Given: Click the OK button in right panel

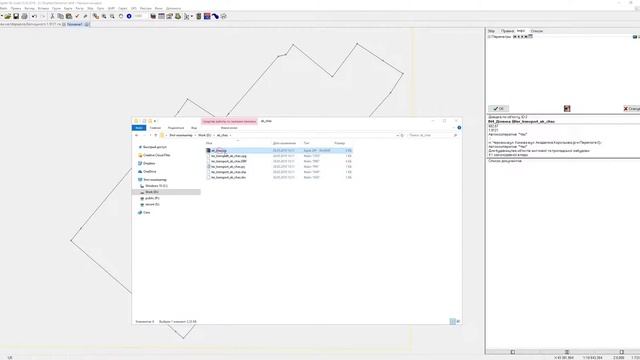Looking at the screenshot, I should point(498,109).
